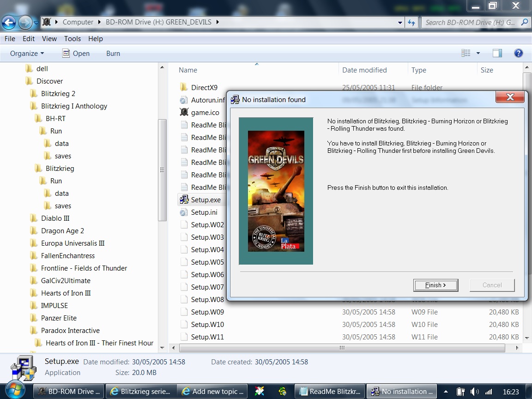Select the BH-RT folder in tree
532x399 pixels.
(55, 118)
